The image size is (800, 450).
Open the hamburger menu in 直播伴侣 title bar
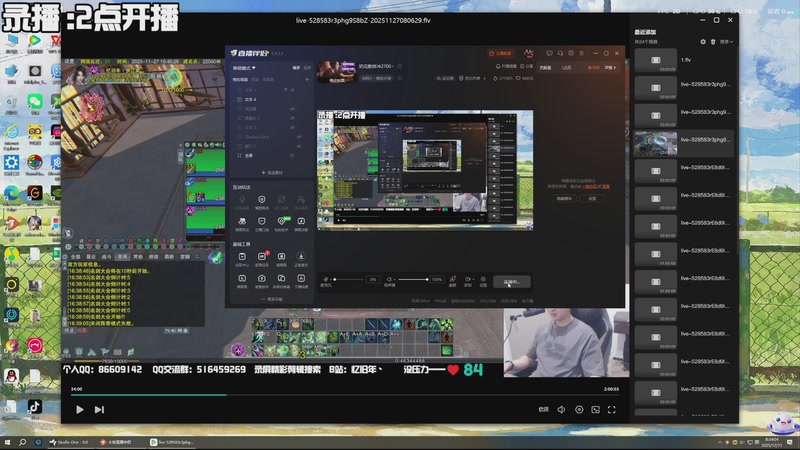click(581, 53)
